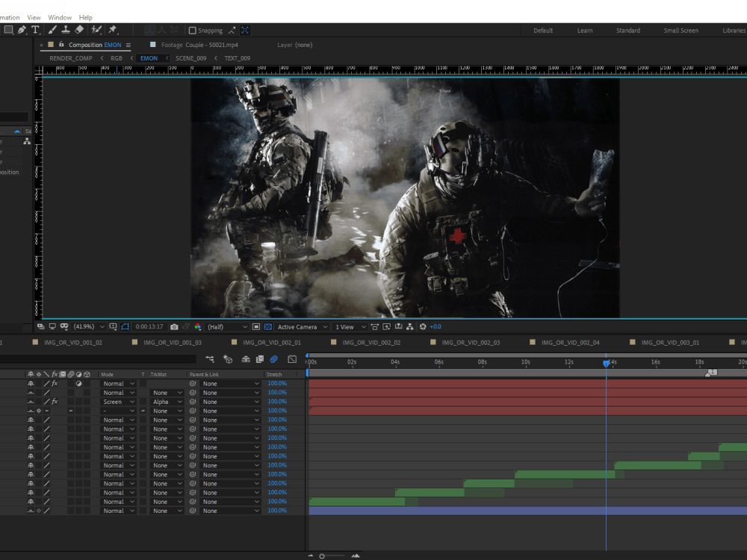Select the Default workspace
This screenshot has width=747, height=560.
(543, 31)
